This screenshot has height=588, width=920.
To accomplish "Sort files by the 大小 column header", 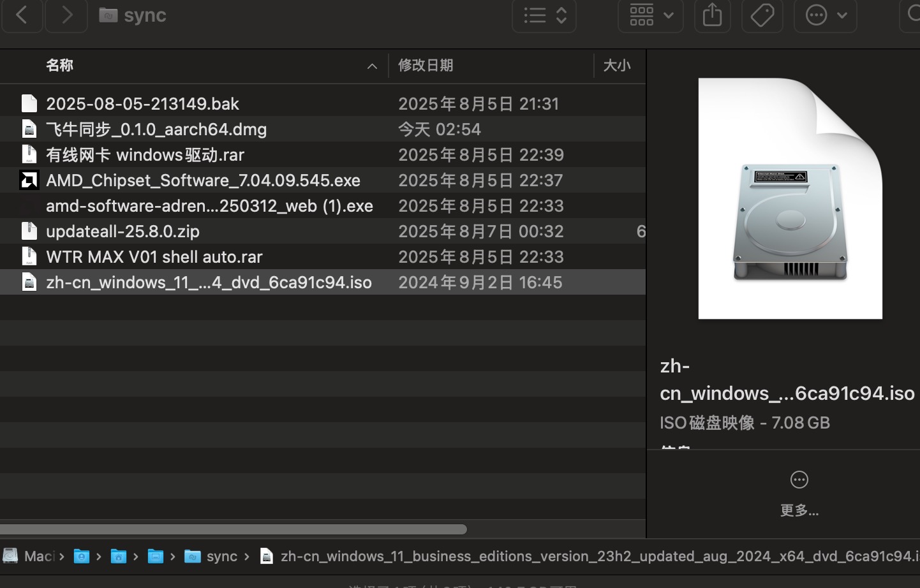I will pyautogui.click(x=620, y=66).
